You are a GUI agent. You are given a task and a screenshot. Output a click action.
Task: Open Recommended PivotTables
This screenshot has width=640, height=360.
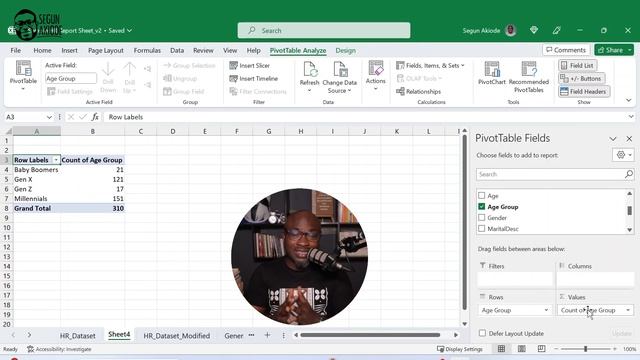[x=529, y=76]
